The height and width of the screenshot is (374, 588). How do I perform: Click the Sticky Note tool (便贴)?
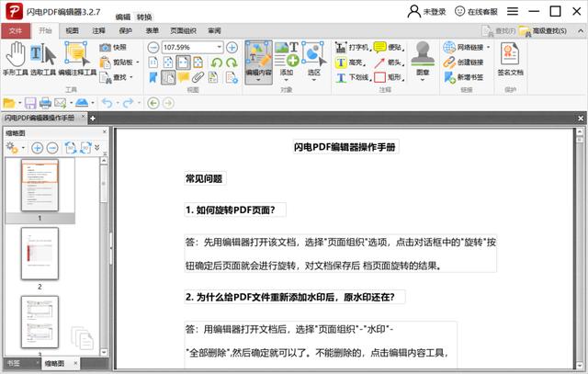click(x=389, y=47)
